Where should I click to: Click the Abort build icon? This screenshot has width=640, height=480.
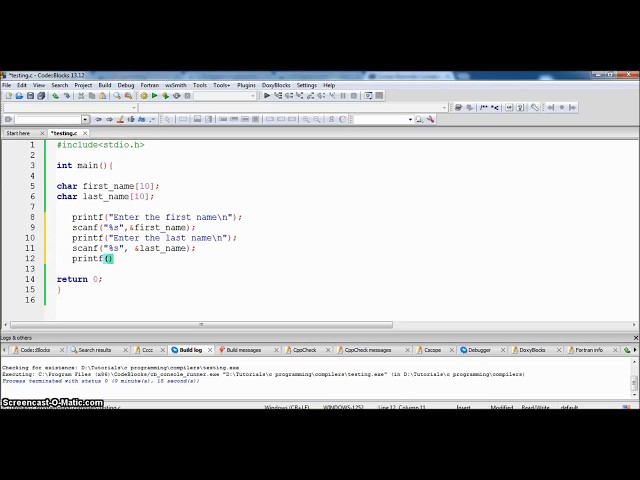click(x=187, y=96)
